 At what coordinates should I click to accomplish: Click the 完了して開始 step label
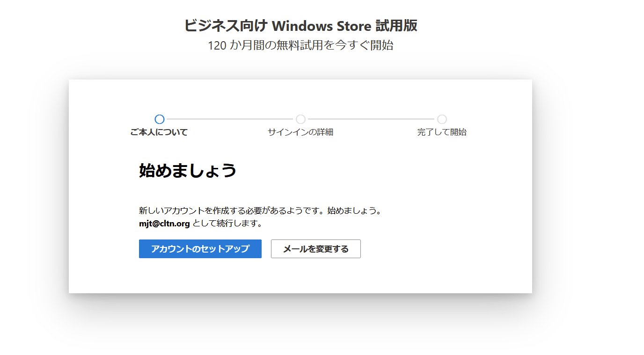[442, 132]
